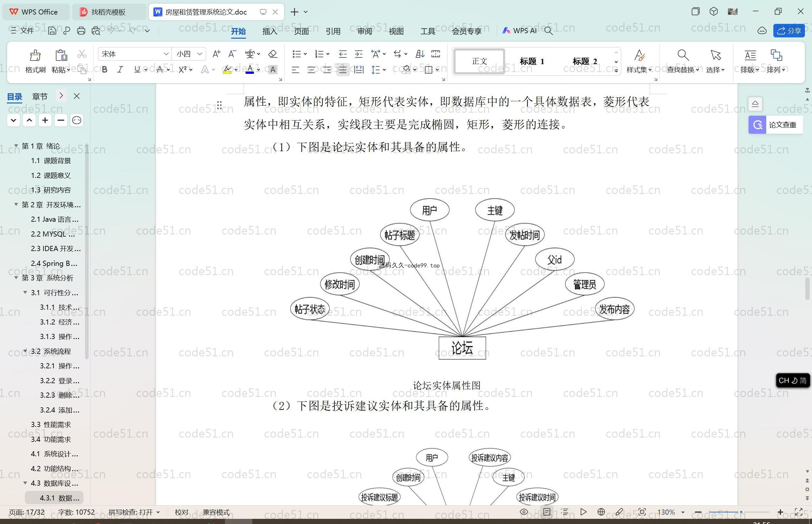Toggle page view mode in status bar
Image resolution: width=812 pixels, height=524 pixels.
click(547, 512)
